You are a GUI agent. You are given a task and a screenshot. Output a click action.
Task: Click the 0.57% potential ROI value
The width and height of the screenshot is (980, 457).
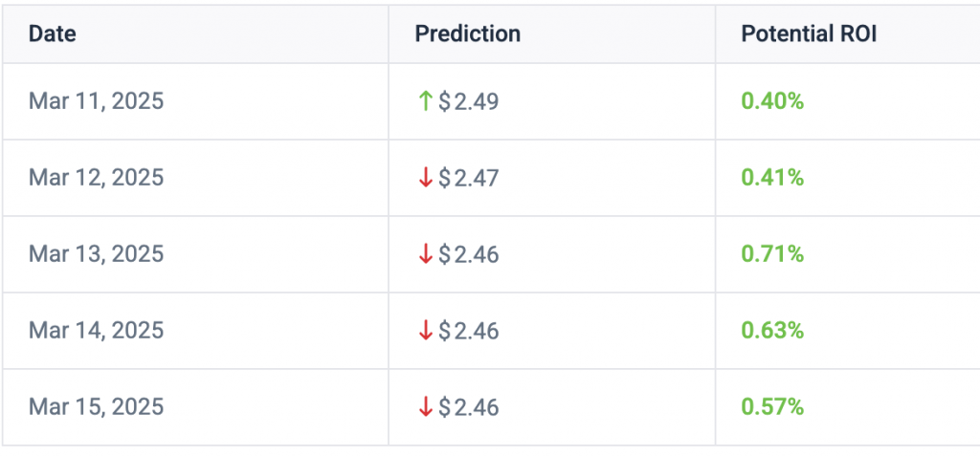click(x=772, y=407)
